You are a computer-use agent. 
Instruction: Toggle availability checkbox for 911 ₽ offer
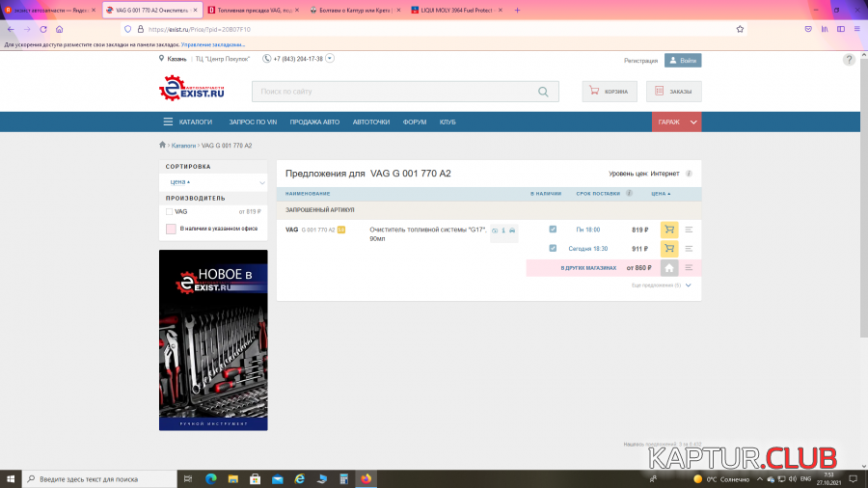pos(553,249)
